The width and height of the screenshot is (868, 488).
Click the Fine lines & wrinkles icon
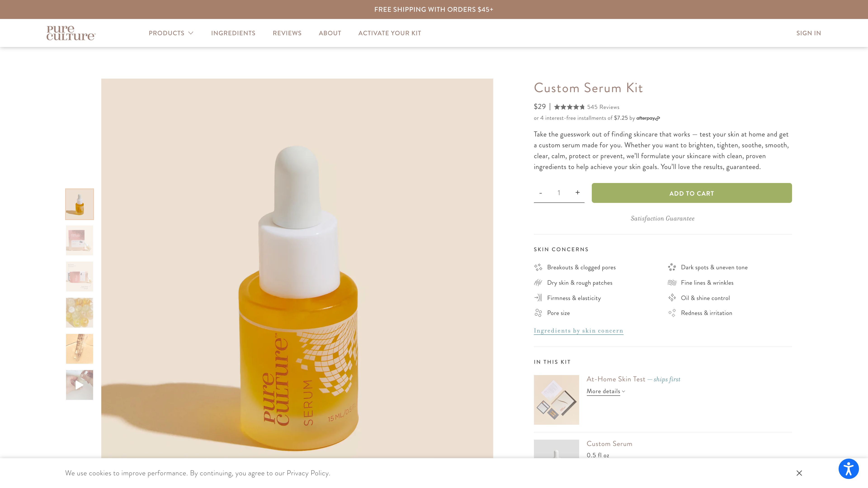coord(672,283)
